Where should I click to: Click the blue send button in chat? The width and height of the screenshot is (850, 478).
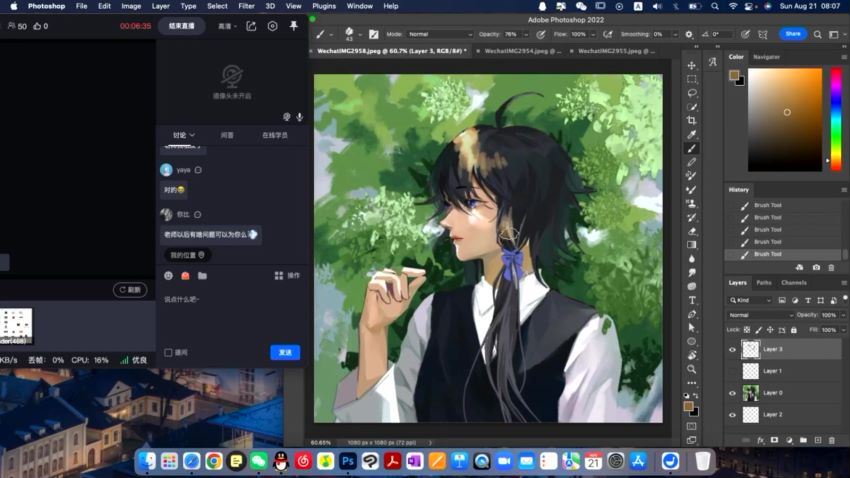(285, 353)
